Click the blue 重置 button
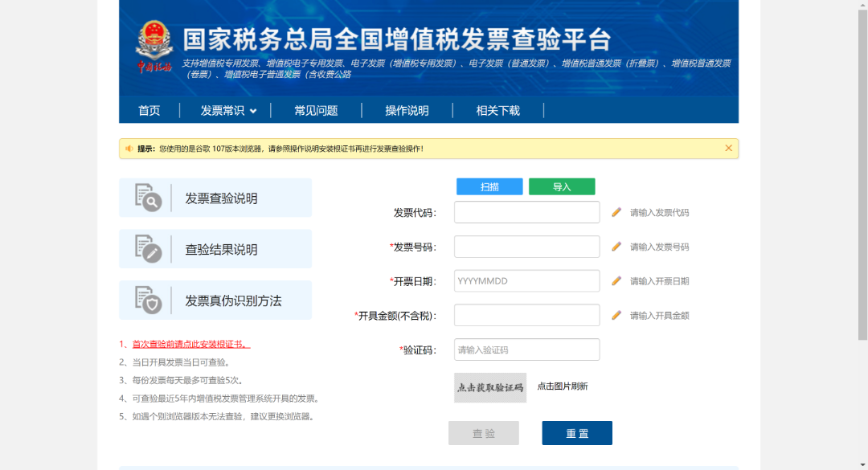Viewport: 868px width, 470px height. [577, 433]
